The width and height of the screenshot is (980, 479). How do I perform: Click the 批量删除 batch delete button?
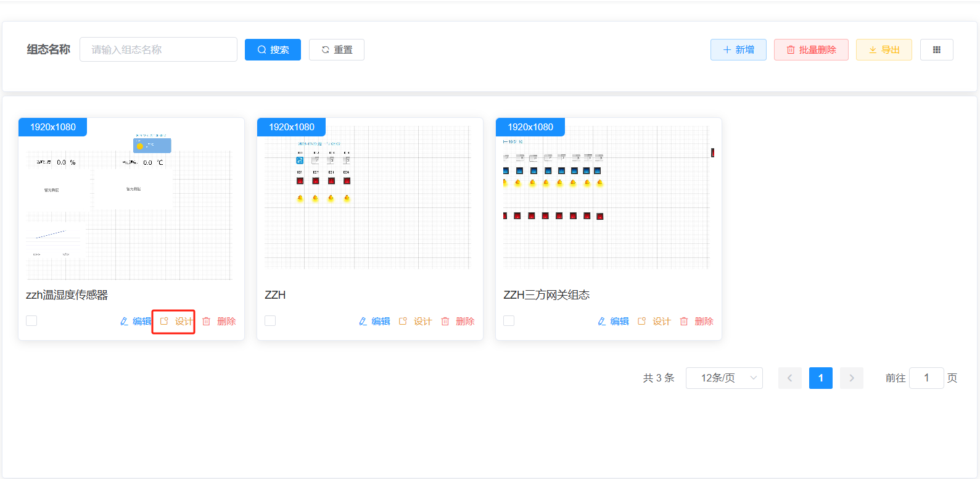click(x=811, y=50)
